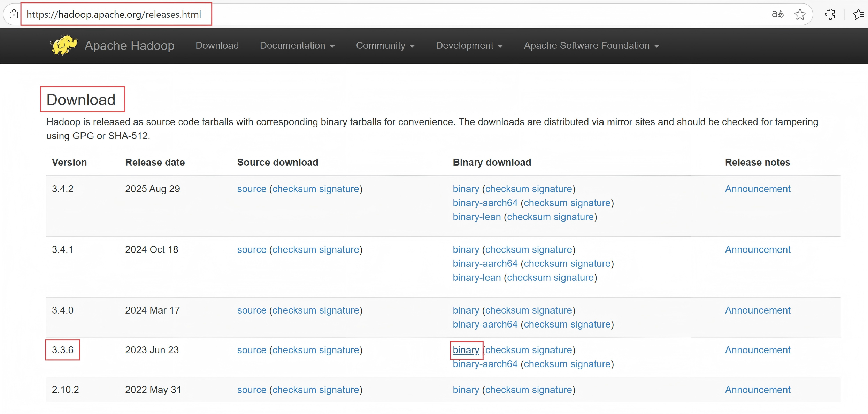Click the Download page heading
This screenshot has width=868, height=414.
click(81, 99)
